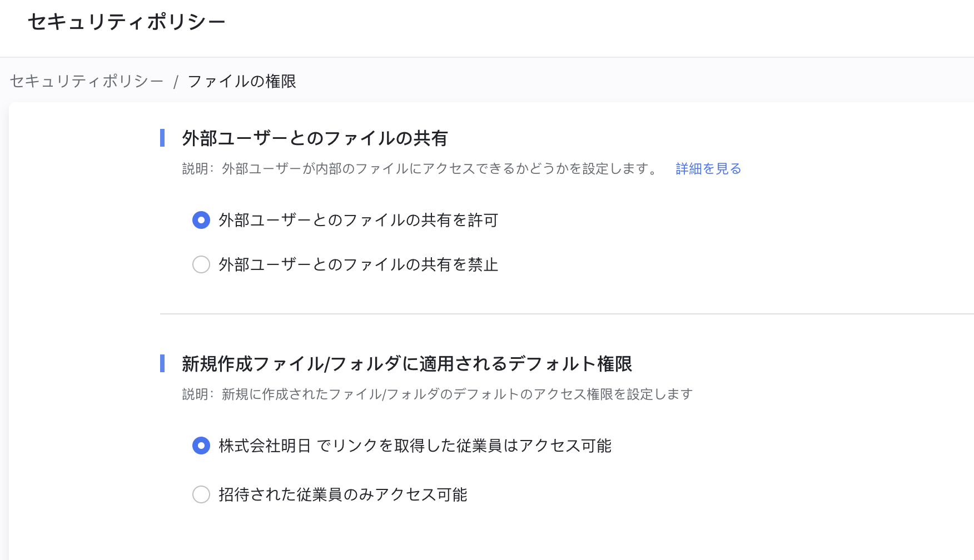The width and height of the screenshot is (974, 560).
Task: Select the 外部ユーザーとのファイルの共有を禁止 radio button
Action: click(201, 264)
